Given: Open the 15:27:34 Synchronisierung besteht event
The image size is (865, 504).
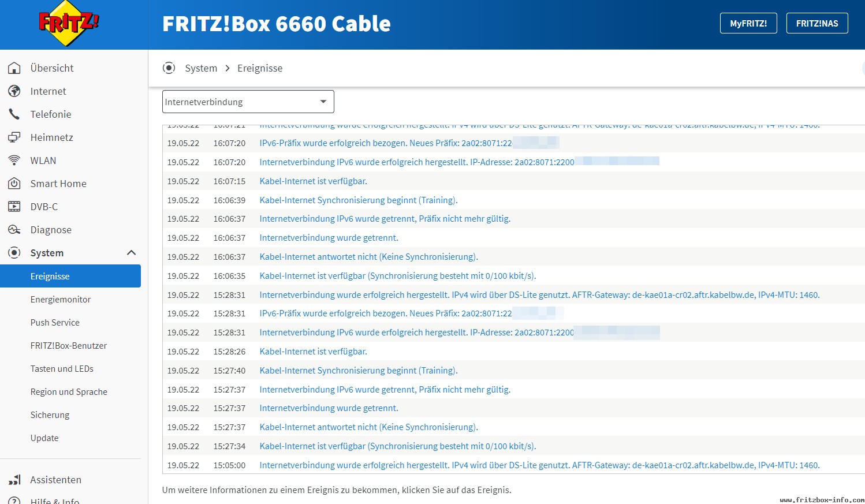Looking at the screenshot, I should tap(398, 446).
